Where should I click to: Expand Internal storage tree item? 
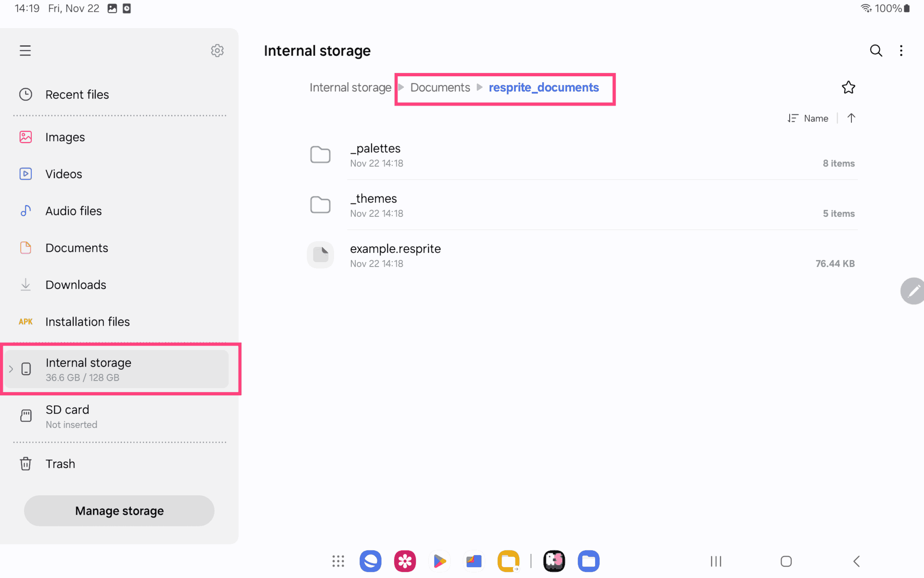click(x=10, y=368)
